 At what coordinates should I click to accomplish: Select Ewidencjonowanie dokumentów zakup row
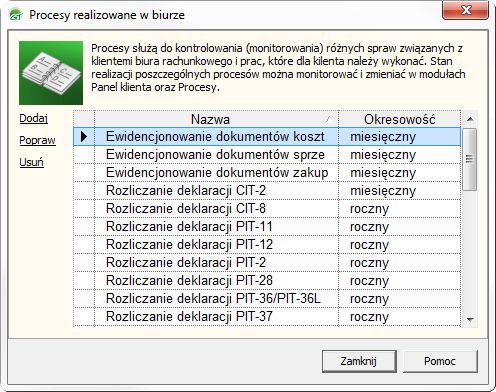267,173
